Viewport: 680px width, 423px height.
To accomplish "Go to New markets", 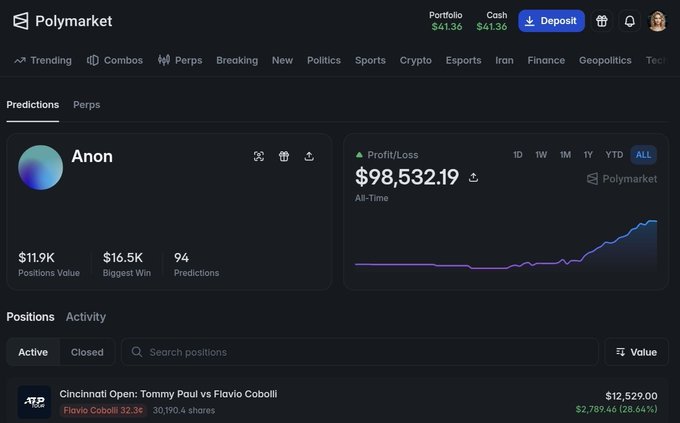I will [x=282, y=60].
